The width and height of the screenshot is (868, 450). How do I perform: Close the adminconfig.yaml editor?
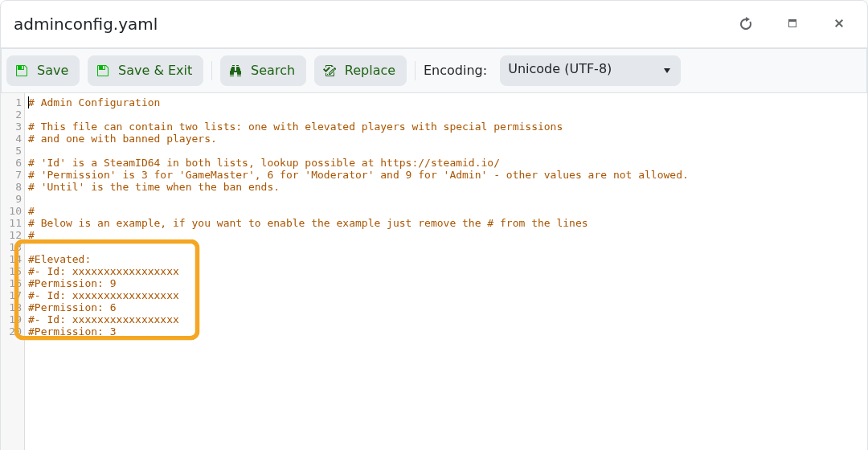838,23
